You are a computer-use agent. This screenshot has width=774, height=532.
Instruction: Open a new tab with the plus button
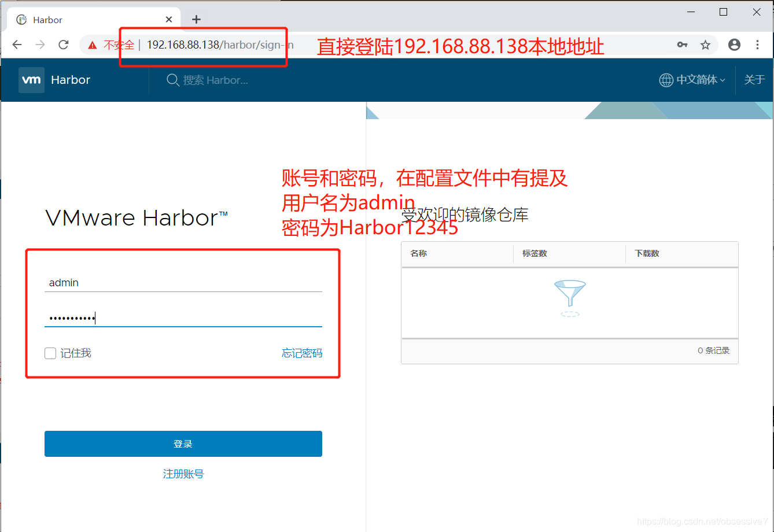(x=196, y=19)
